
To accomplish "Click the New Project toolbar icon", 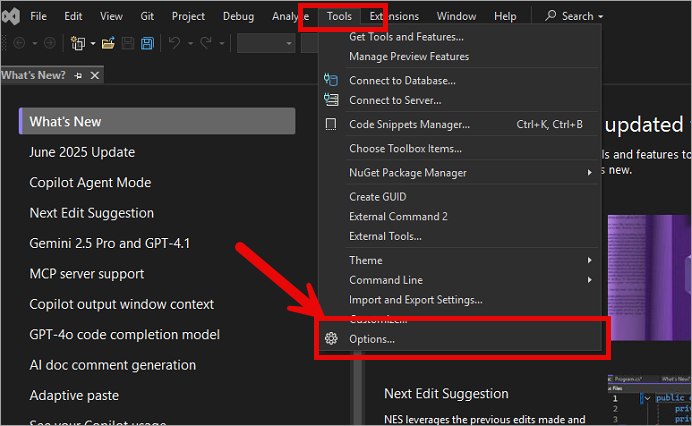I will [x=78, y=43].
